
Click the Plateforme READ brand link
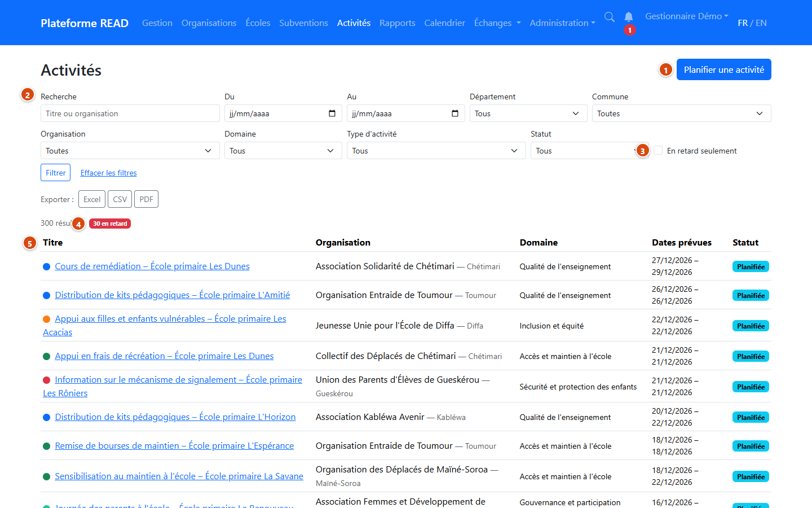85,23
